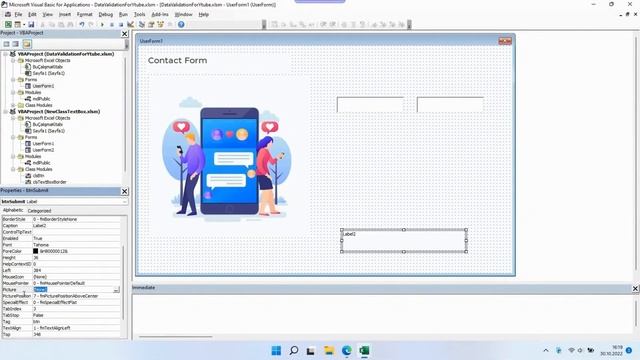Click View Code icon in Project panel
The image size is (640, 360).
coord(7,44)
